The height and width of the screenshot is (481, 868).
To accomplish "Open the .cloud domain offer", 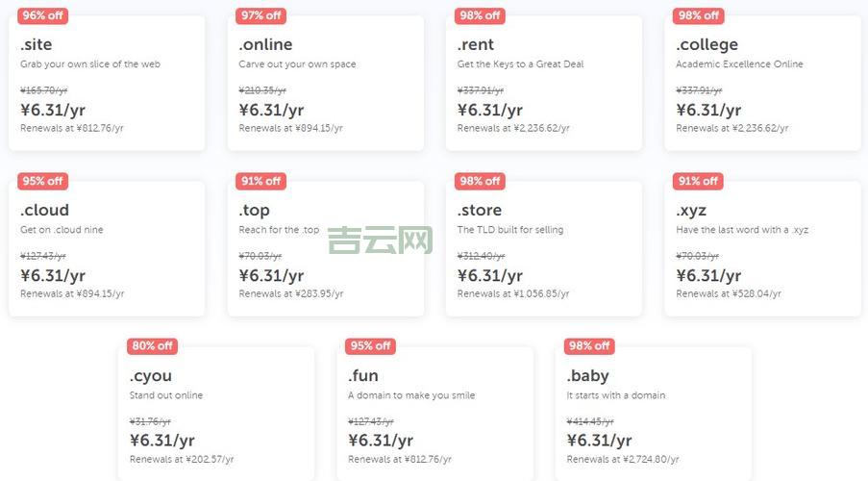I will tap(106, 252).
